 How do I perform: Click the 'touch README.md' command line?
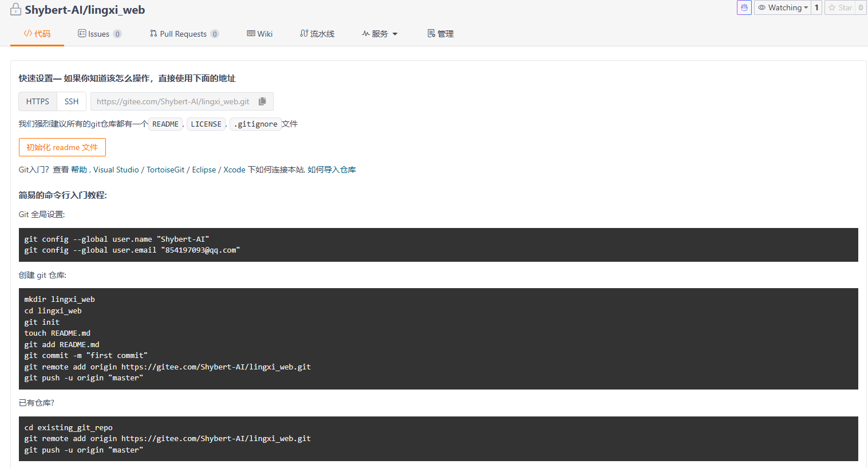[57, 333]
